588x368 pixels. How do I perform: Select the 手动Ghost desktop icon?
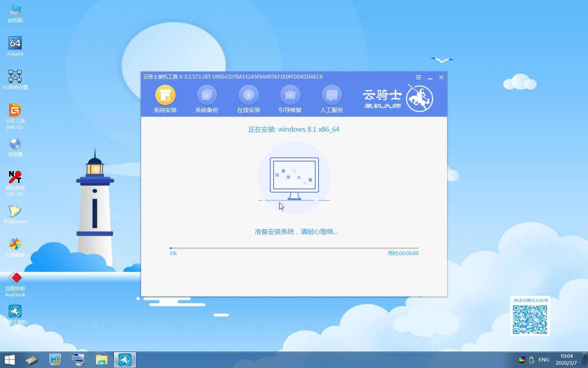[x=15, y=214]
